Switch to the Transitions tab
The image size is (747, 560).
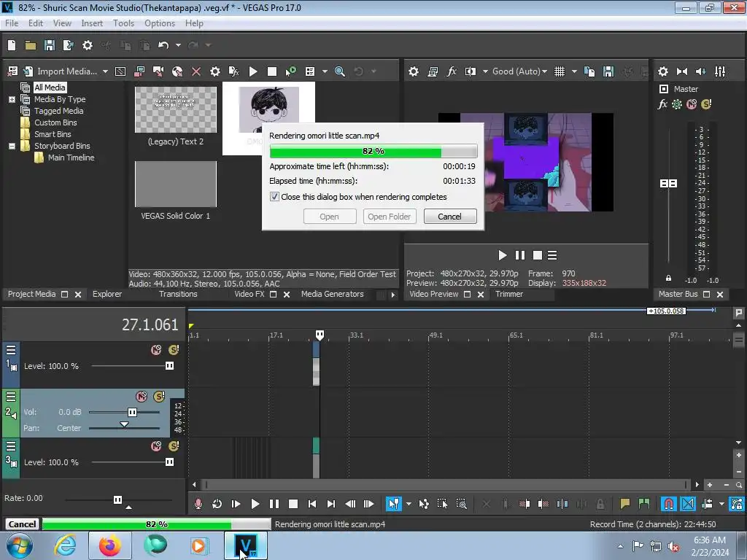coord(178,295)
